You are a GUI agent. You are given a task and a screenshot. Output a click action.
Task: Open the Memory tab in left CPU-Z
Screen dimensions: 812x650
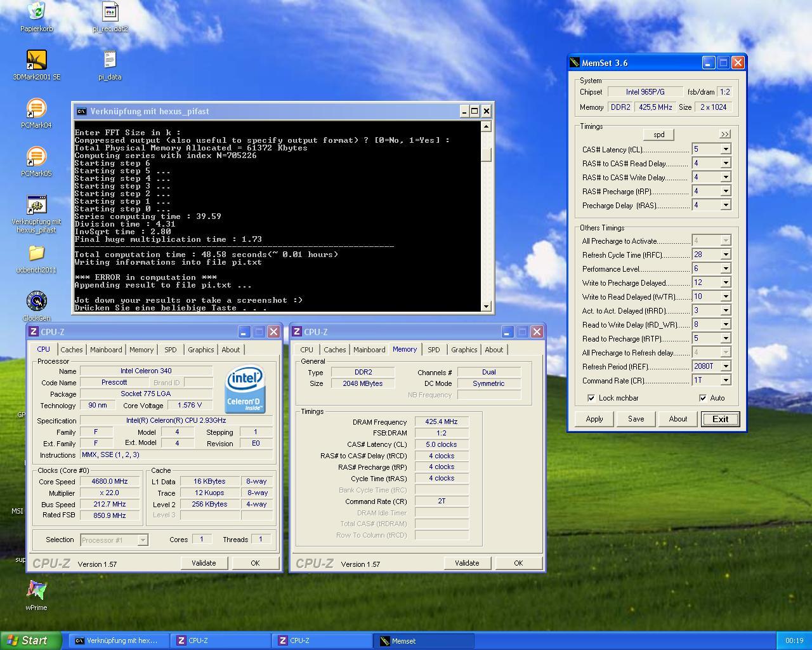(141, 350)
